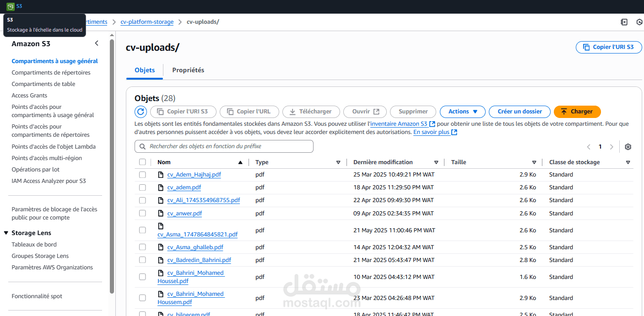Collapse the Storage Lens section triangle
The width and height of the screenshot is (644, 316).
(6, 233)
